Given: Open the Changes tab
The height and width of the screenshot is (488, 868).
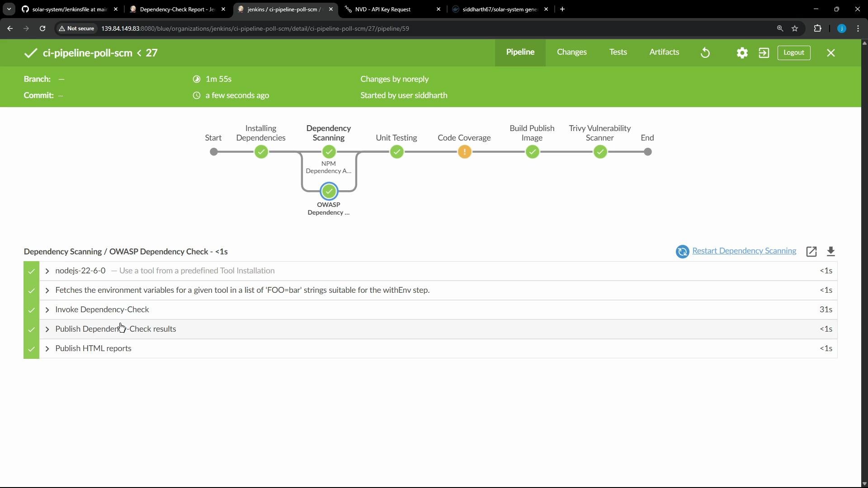Looking at the screenshot, I should point(572,52).
